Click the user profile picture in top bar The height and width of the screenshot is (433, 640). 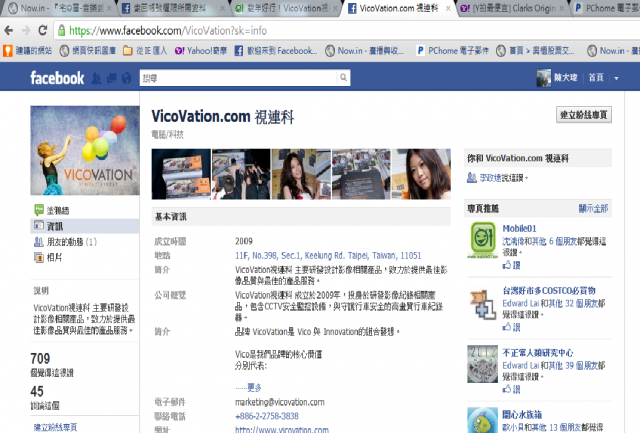pyautogui.click(x=543, y=78)
